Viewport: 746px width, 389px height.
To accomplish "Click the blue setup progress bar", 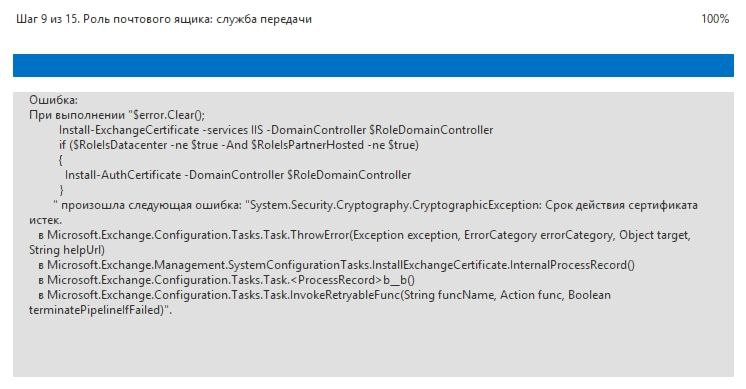I will click(373, 65).
